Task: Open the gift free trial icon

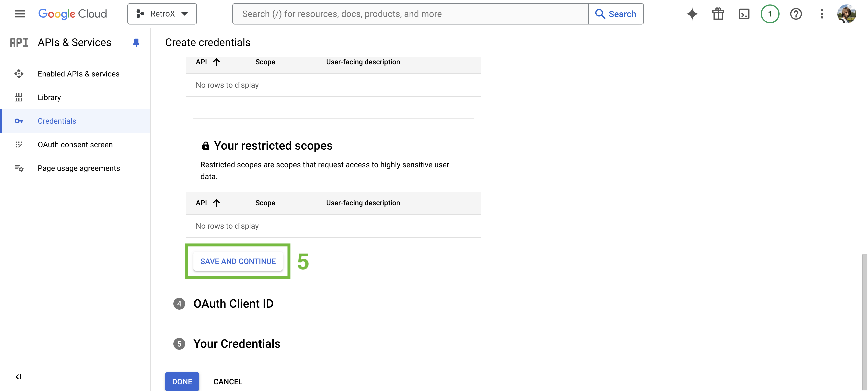Action: (x=718, y=14)
